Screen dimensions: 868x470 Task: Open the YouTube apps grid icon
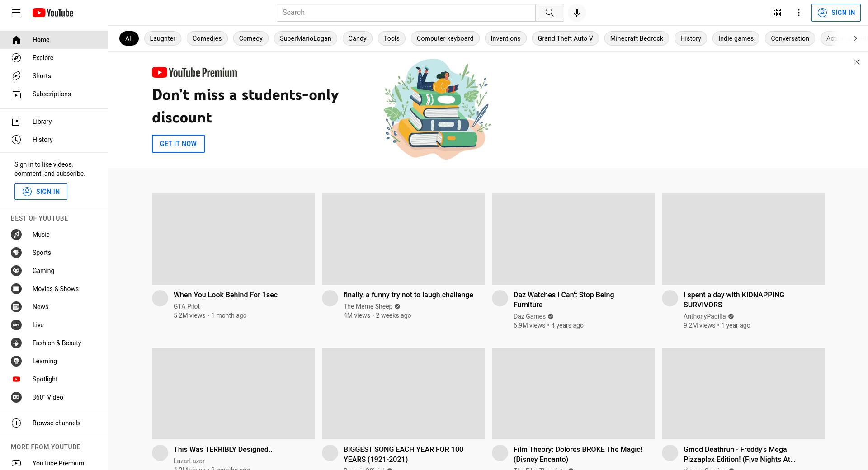click(x=777, y=13)
